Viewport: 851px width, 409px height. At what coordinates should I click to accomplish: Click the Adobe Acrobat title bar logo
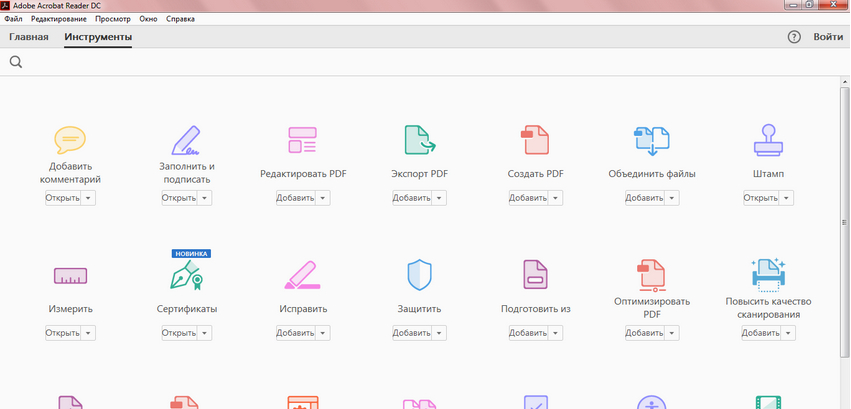coord(7,5)
